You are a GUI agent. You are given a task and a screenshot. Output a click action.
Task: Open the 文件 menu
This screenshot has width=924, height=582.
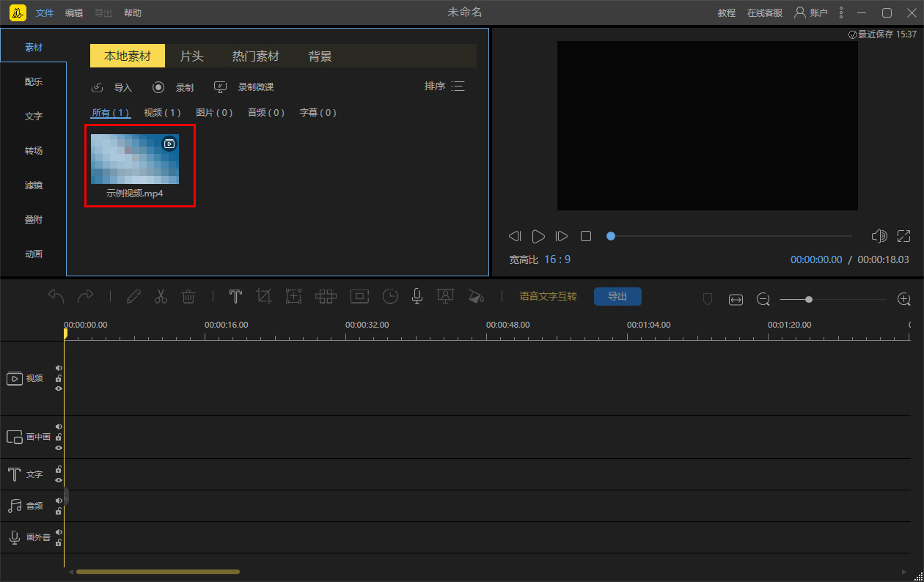click(x=45, y=13)
